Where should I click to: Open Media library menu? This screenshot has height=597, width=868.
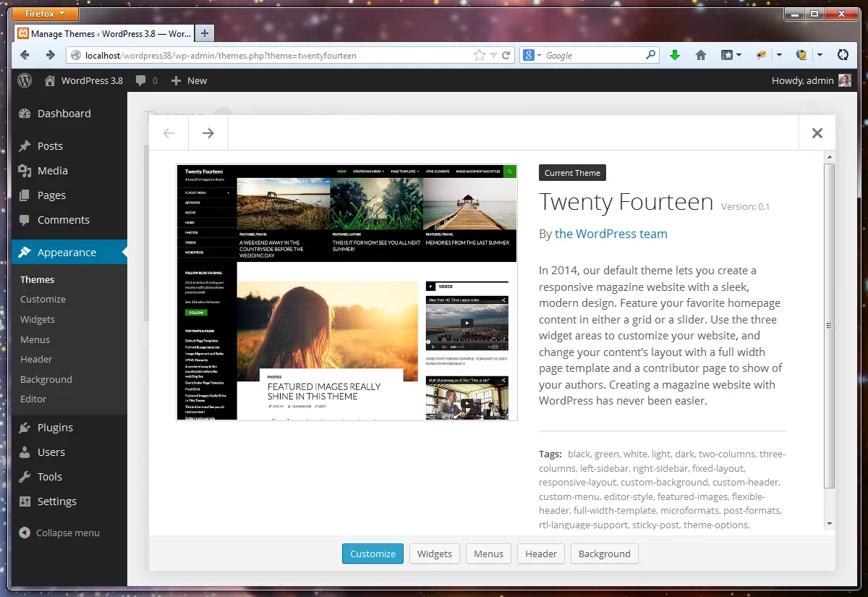(x=69, y=170)
